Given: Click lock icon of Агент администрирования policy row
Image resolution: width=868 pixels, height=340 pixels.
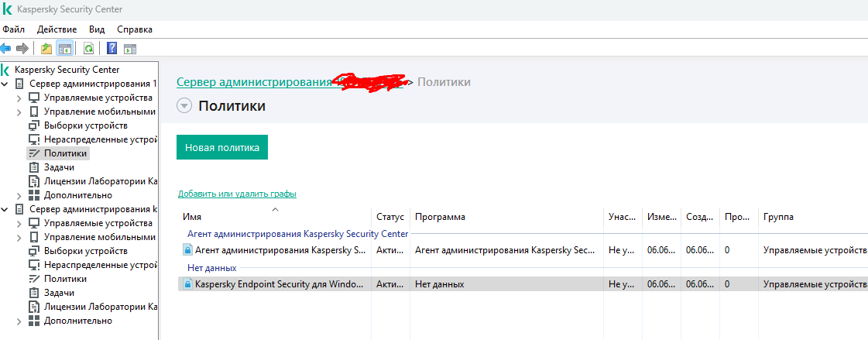Looking at the screenshot, I should (x=187, y=249).
